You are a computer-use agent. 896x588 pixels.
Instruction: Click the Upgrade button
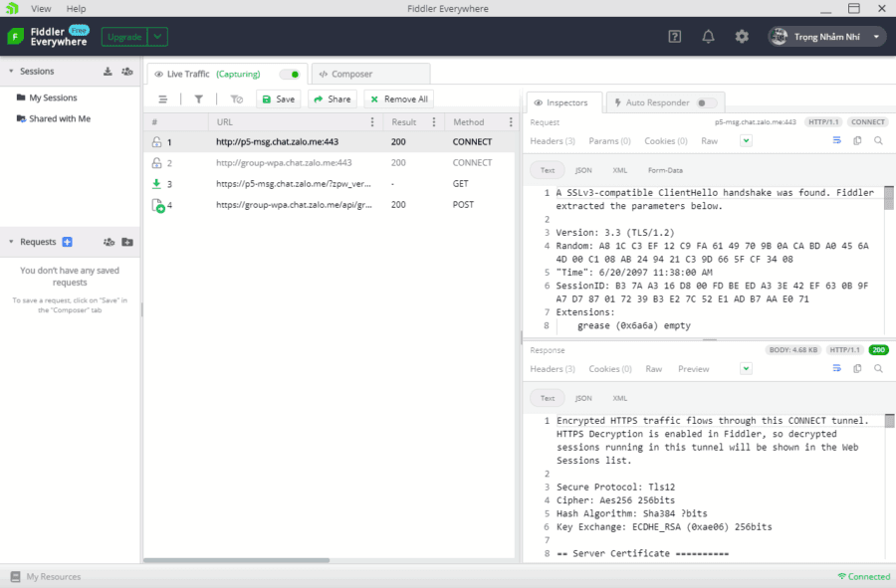pos(124,37)
